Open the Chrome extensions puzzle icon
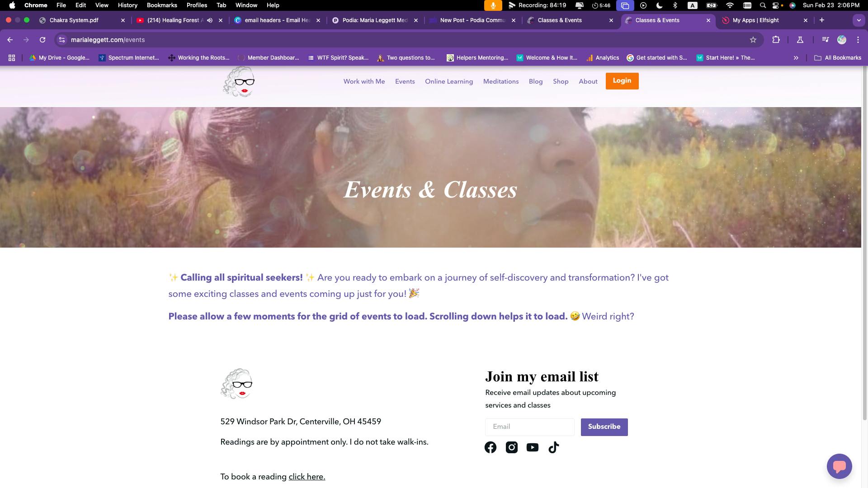 [776, 40]
